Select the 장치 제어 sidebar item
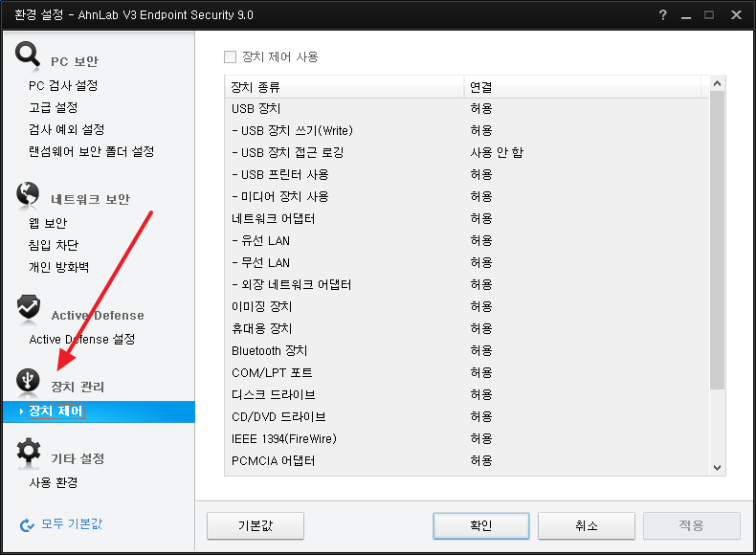Image resolution: width=756 pixels, height=555 pixels. [99, 411]
